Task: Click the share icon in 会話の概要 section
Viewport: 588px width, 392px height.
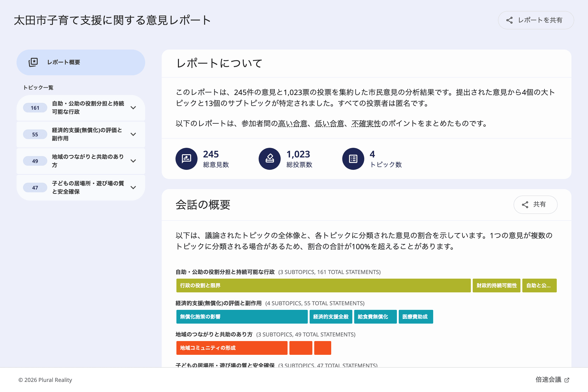Action: pyautogui.click(x=526, y=204)
